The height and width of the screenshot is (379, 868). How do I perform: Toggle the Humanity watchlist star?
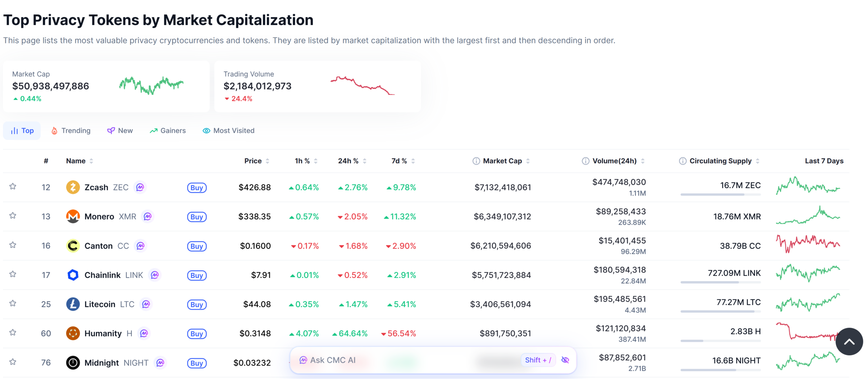[x=13, y=333]
